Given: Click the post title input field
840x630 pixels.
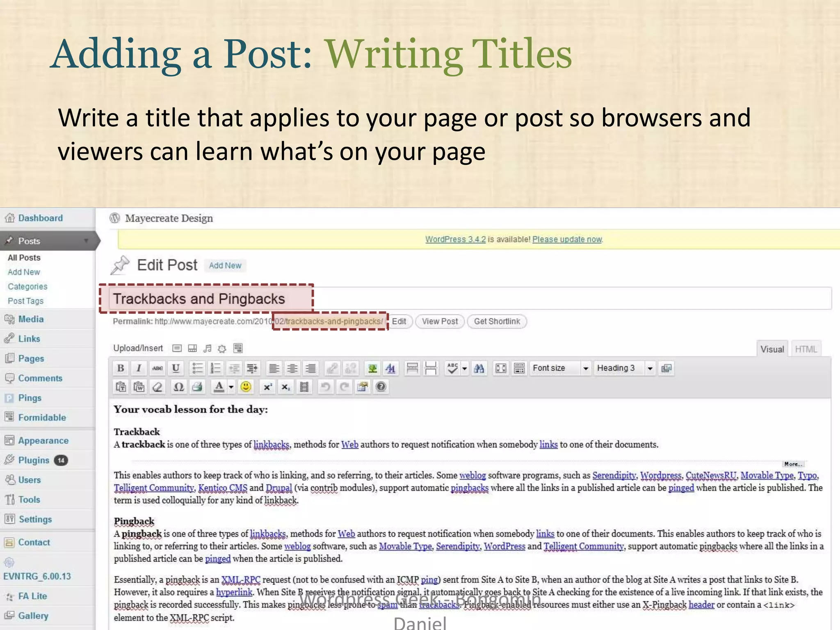Looking at the screenshot, I should tap(470, 298).
